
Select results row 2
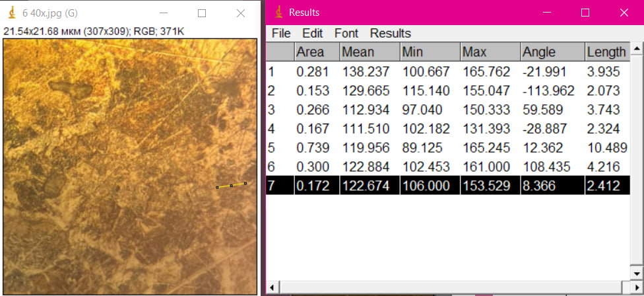tap(447, 91)
